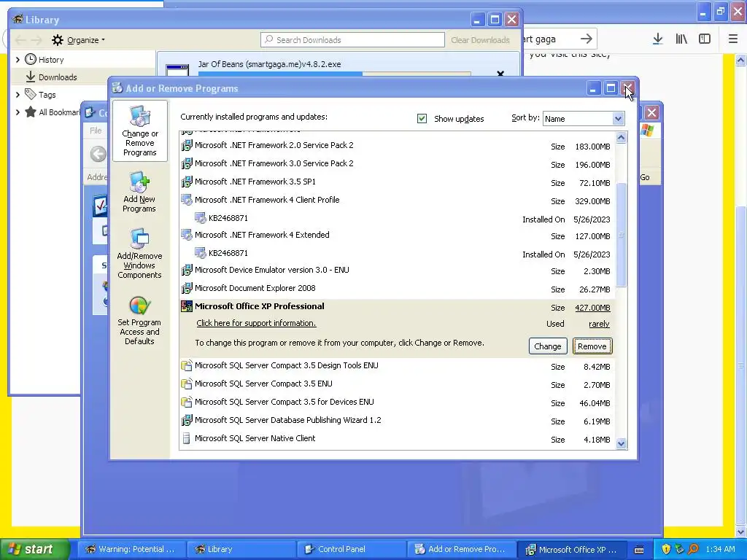
Task: Click the Microsoft Office XP Professional icon
Action: click(x=187, y=307)
